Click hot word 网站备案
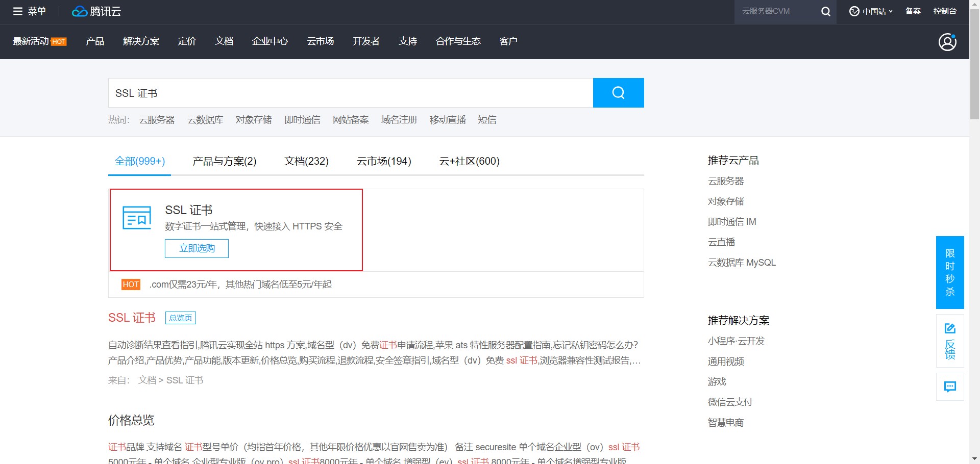Screen dimensions: 980x464 [351, 120]
